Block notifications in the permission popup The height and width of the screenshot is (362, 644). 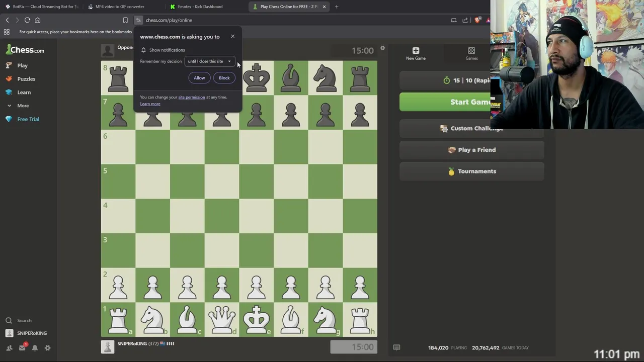tap(224, 78)
